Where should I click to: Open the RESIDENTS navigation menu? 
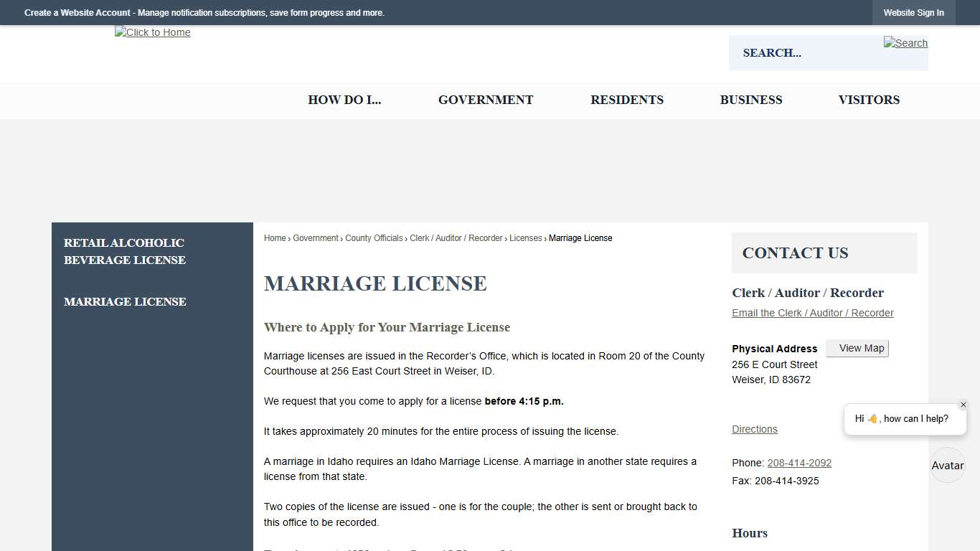[627, 100]
